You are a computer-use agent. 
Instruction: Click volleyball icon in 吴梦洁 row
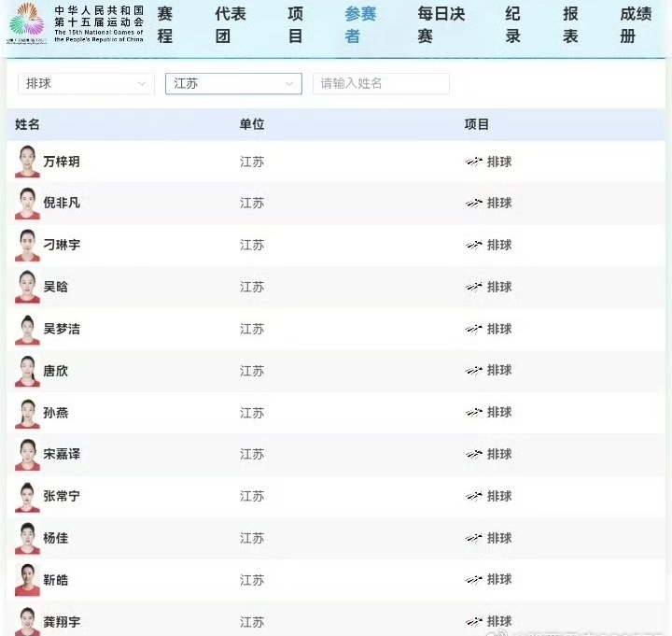[x=474, y=329]
